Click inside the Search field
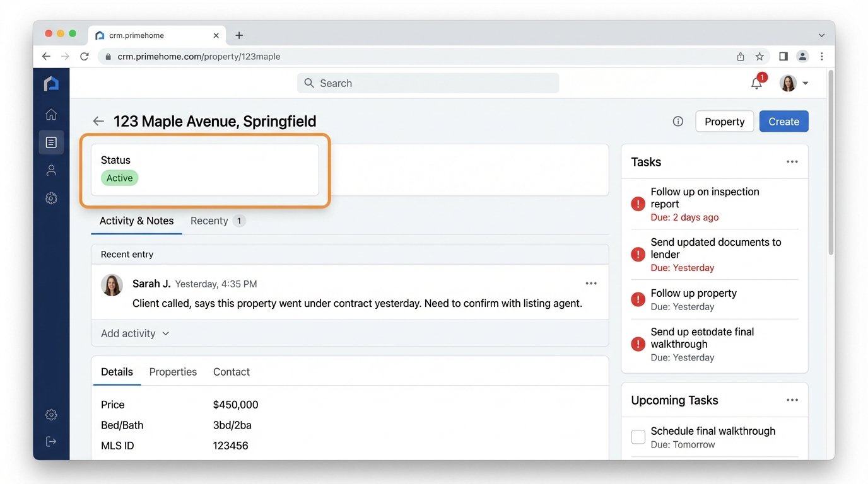Viewport: 868px width, 484px height. (x=428, y=83)
